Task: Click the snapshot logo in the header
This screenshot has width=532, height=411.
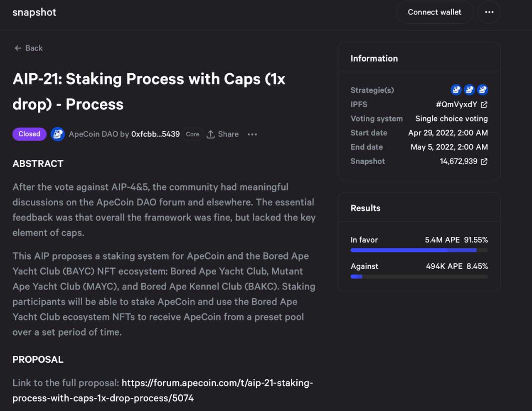Action: [34, 12]
